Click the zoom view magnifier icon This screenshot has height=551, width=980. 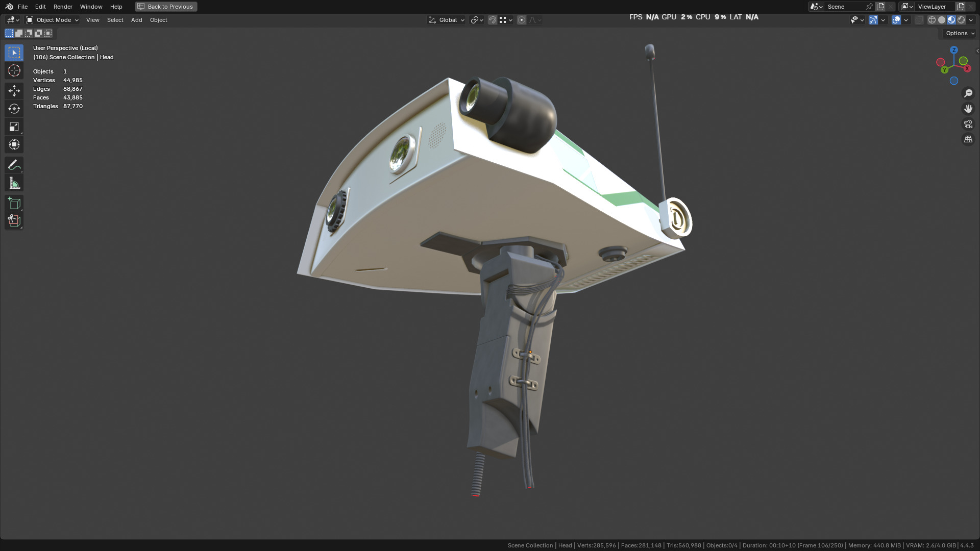point(968,93)
